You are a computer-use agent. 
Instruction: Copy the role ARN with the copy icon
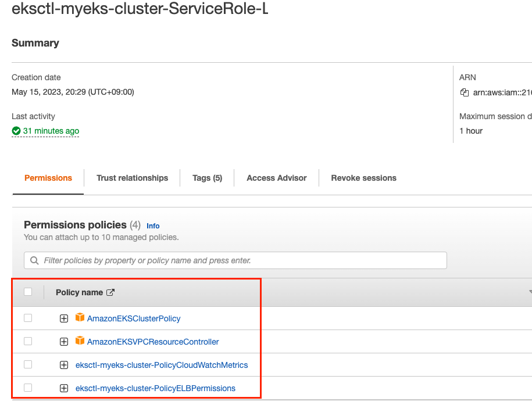tap(464, 92)
